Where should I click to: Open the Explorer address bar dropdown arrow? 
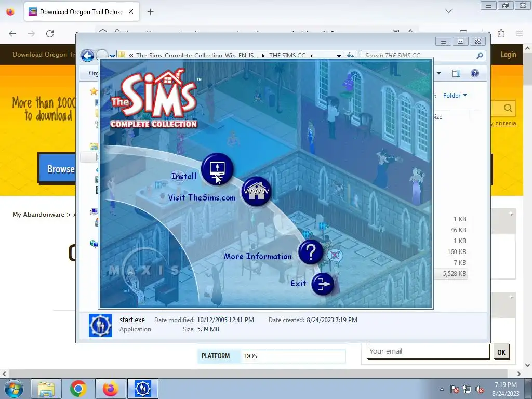tap(339, 55)
